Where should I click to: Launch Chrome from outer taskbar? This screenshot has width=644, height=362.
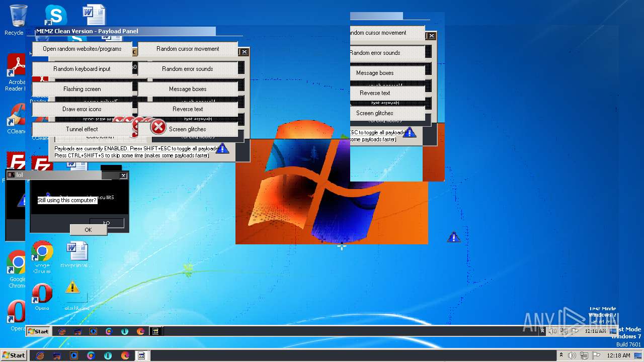(x=91, y=355)
